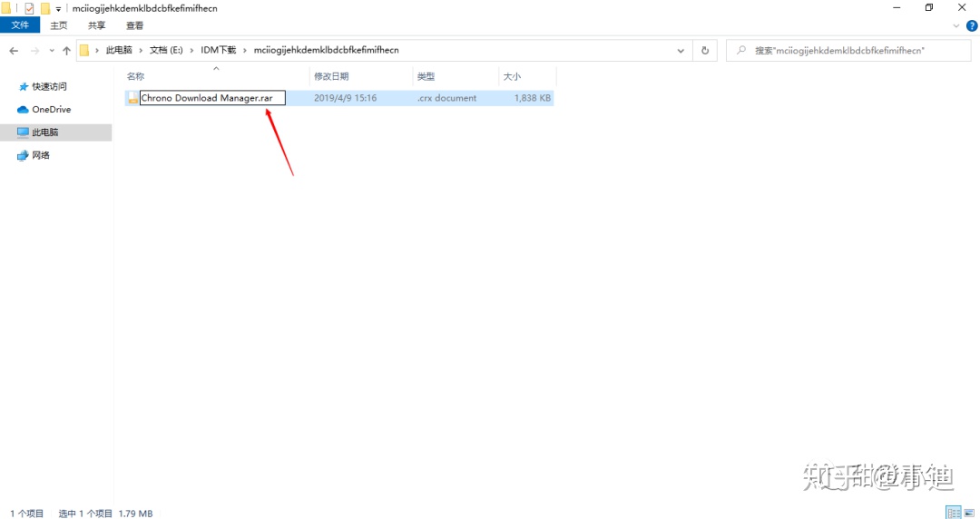980x519 pixels.
Task: Expand the address bar history dropdown
Action: point(681,51)
